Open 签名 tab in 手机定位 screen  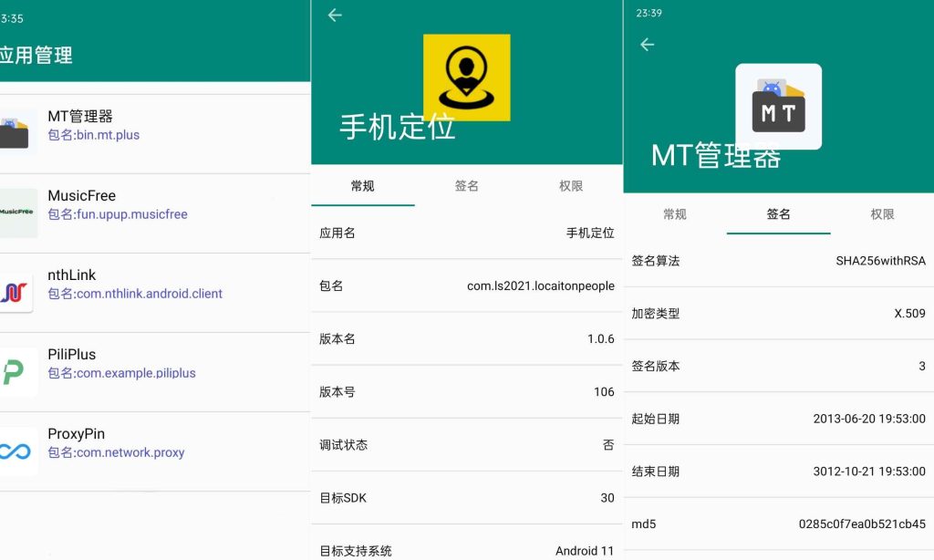[x=466, y=186]
